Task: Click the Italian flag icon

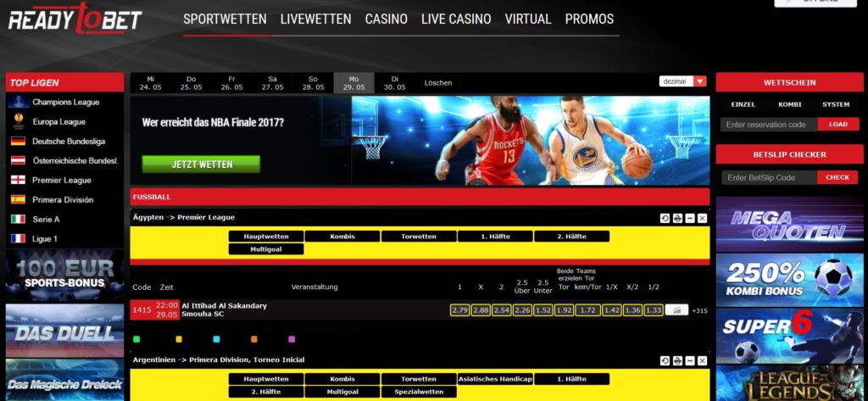Action: point(19,219)
